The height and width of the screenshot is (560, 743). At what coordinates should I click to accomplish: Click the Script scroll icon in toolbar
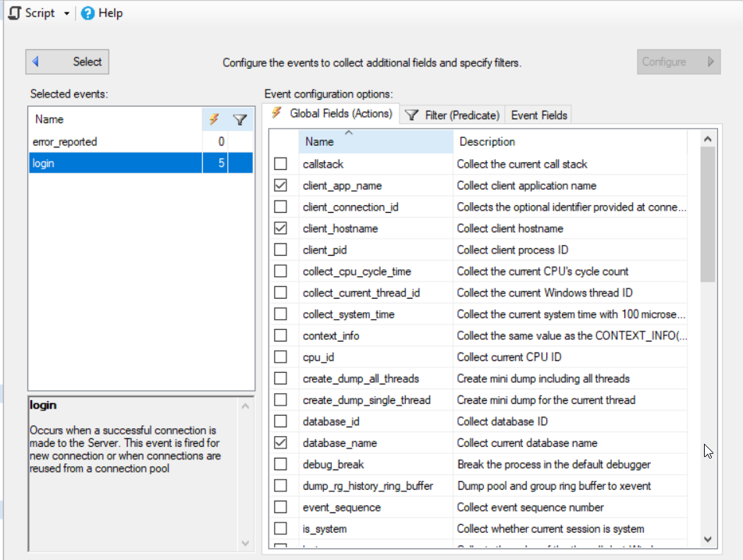pos(13,13)
